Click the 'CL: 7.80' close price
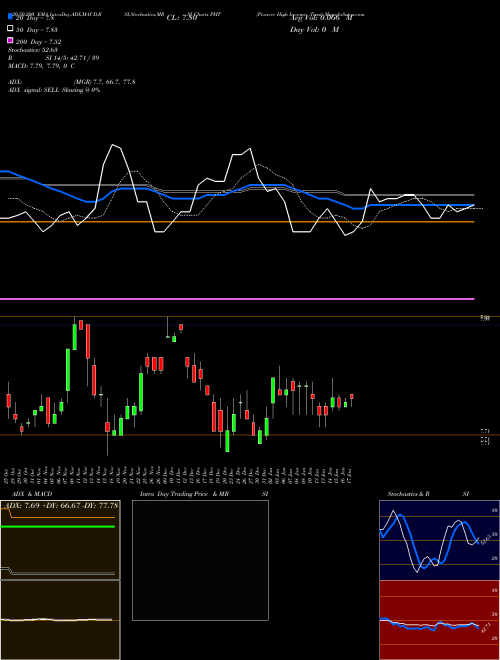Image resolution: width=500 pixels, height=660 pixels. [182, 18]
